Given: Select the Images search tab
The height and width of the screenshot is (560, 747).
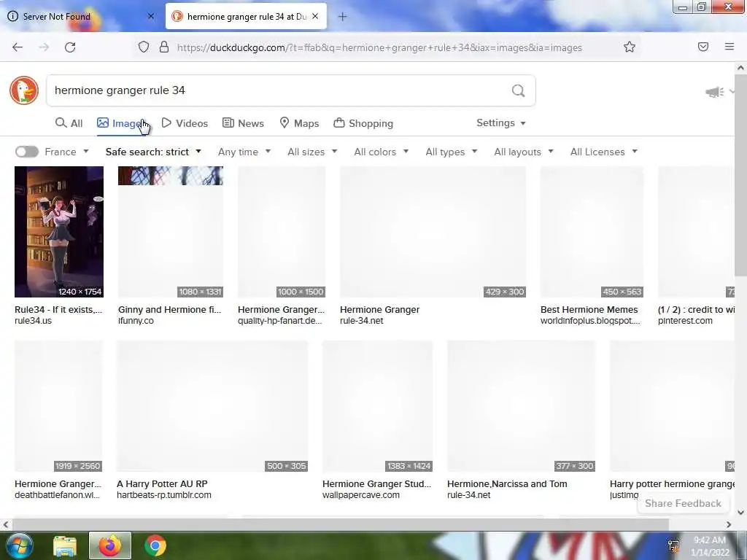Looking at the screenshot, I should [x=122, y=123].
